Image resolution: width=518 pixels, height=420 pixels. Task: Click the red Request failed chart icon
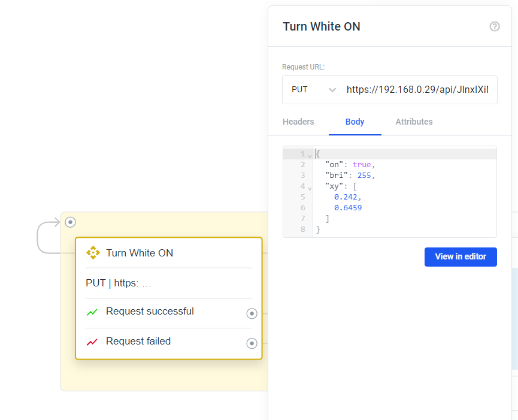tap(92, 342)
